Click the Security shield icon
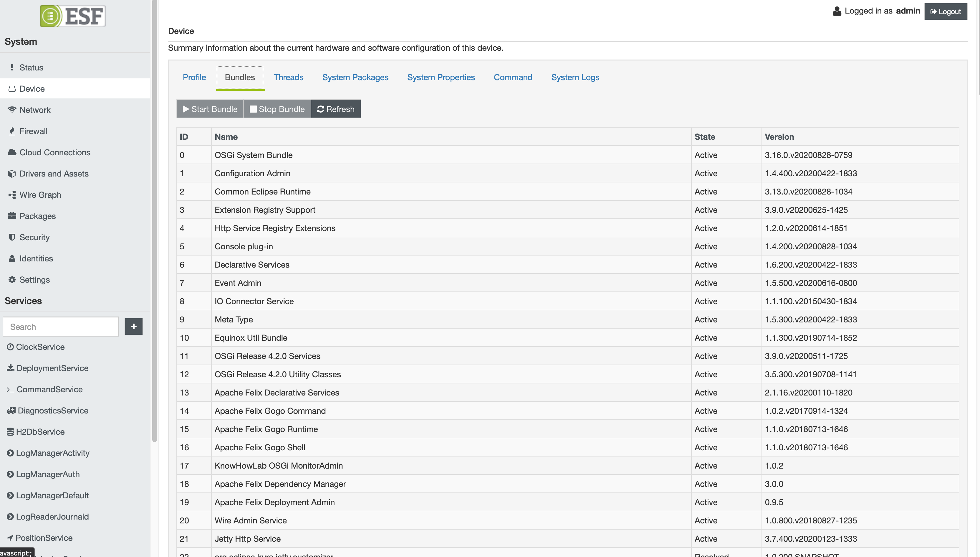The image size is (980, 557). (x=12, y=237)
